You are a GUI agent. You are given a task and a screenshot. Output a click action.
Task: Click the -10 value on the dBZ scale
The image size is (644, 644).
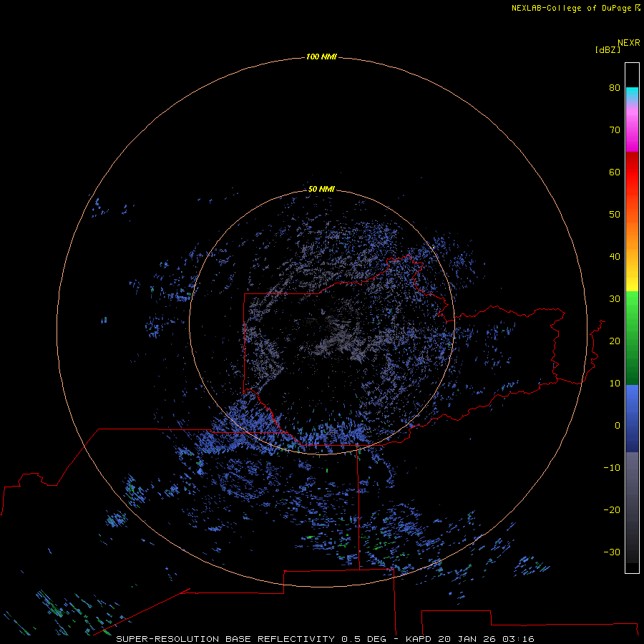pyautogui.click(x=612, y=467)
